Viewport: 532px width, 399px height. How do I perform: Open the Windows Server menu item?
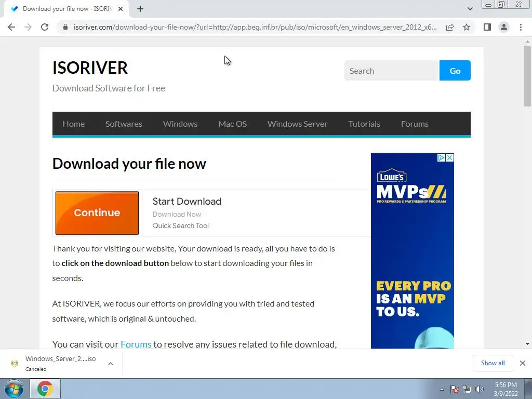[x=297, y=124]
